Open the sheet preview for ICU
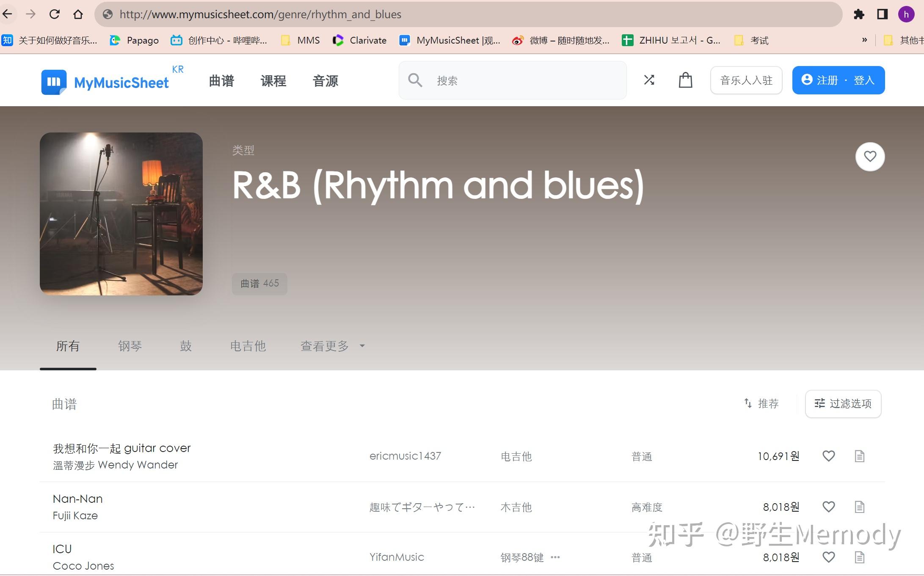Screen dimensions: 924x576 point(859,557)
